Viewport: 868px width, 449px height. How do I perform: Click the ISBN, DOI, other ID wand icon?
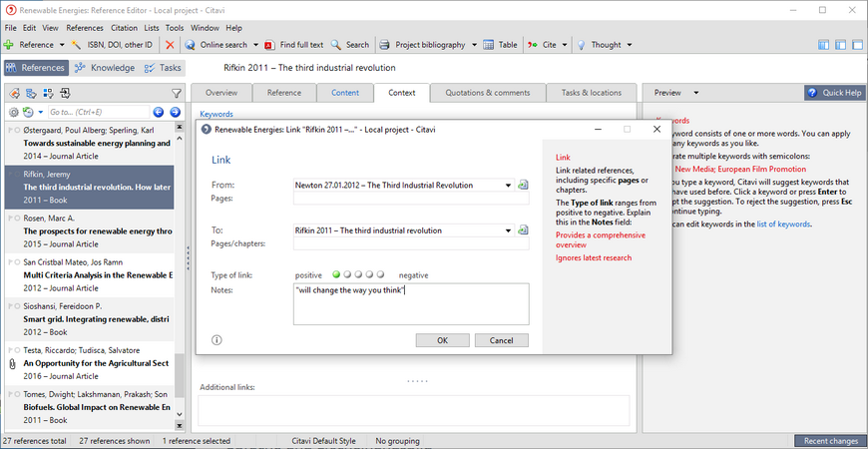click(x=77, y=45)
